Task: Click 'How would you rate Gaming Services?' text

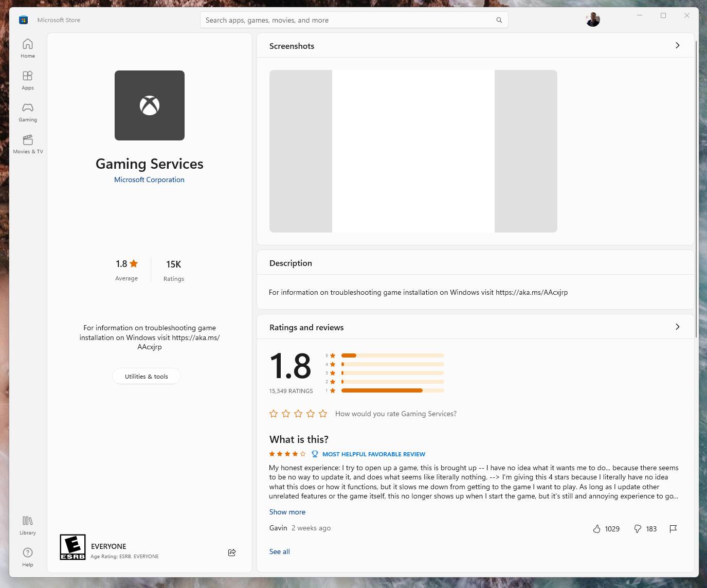Action: click(396, 414)
